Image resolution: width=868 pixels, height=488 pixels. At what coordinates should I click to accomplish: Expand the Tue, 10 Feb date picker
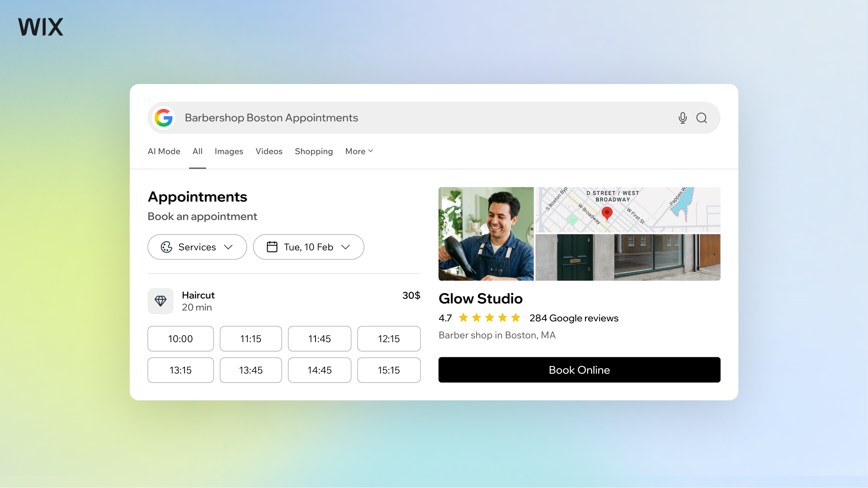pos(308,247)
